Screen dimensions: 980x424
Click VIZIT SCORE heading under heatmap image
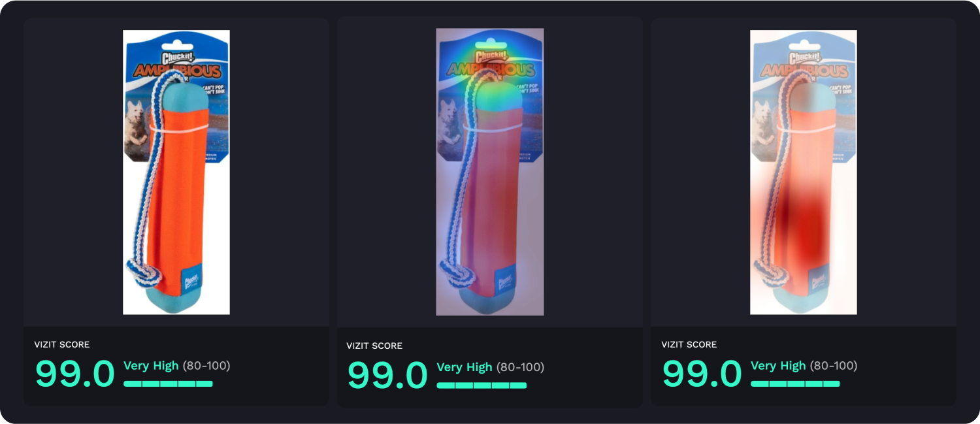(374, 346)
